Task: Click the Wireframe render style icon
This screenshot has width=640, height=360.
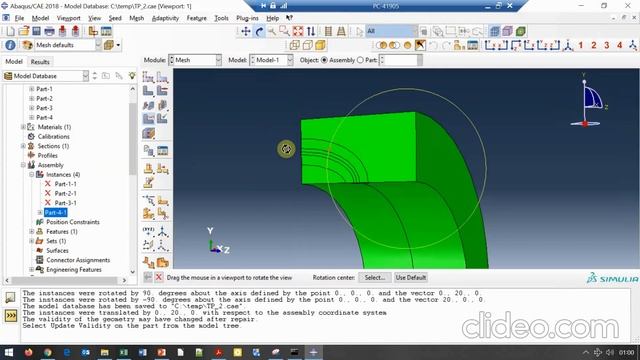Action: pyautogui.click(x=294, y=45)
